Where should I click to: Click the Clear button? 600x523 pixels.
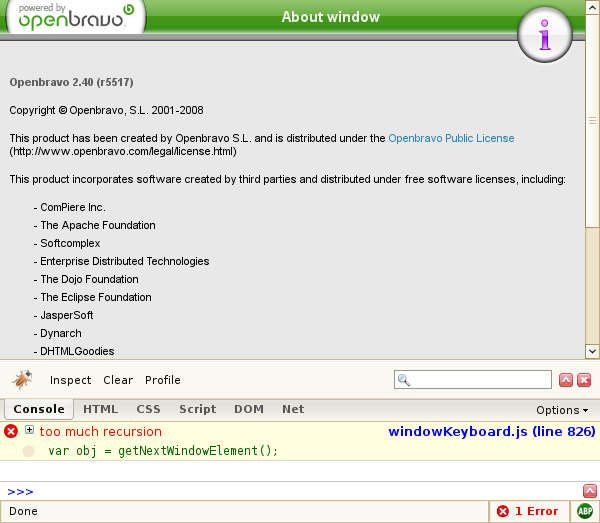[118, 380]
